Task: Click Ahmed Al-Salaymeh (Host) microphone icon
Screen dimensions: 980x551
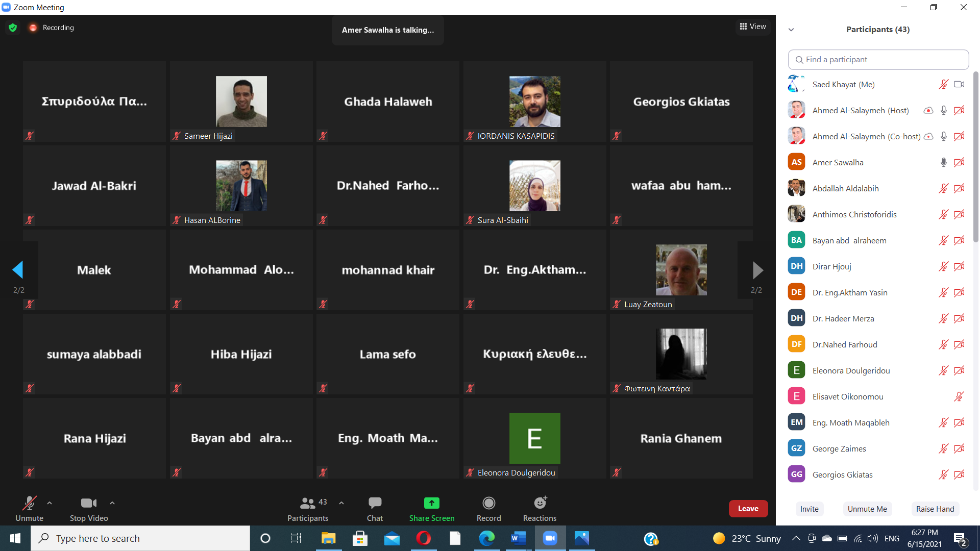Action: (x=944, y=110)
